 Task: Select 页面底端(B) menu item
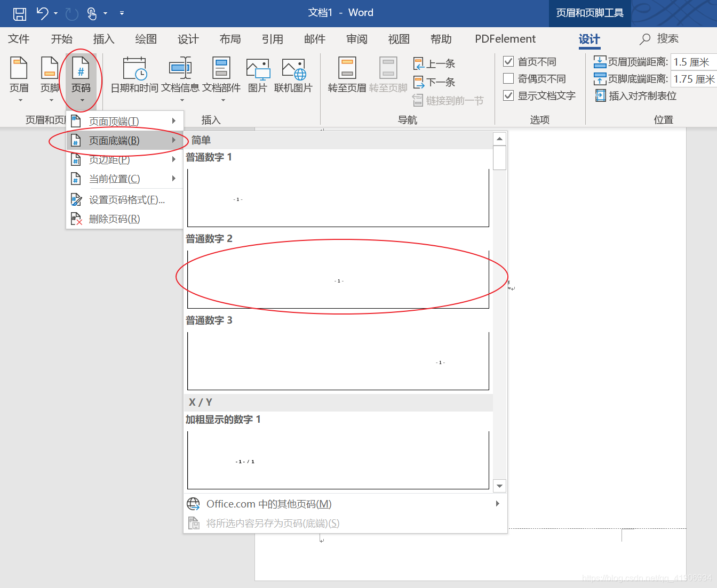(124, 141)
